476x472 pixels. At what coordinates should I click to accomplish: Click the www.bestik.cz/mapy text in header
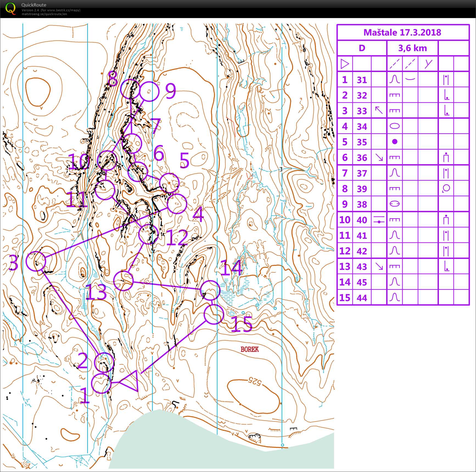click(63, 10)
